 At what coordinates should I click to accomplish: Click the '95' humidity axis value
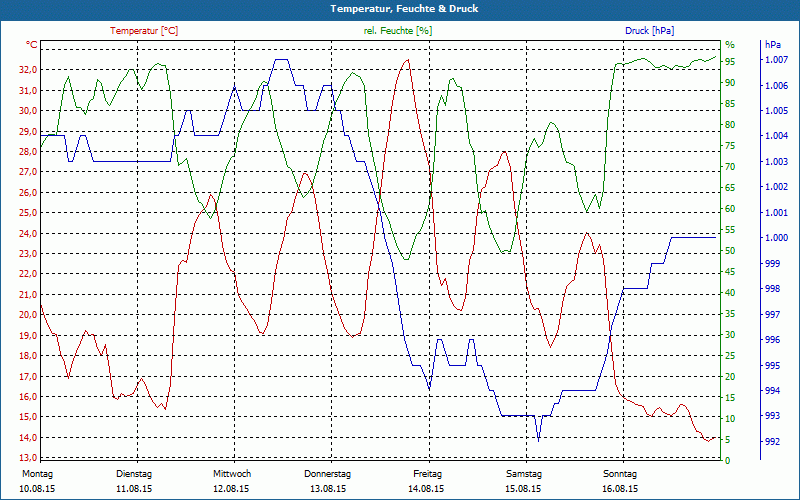[730, 62]
